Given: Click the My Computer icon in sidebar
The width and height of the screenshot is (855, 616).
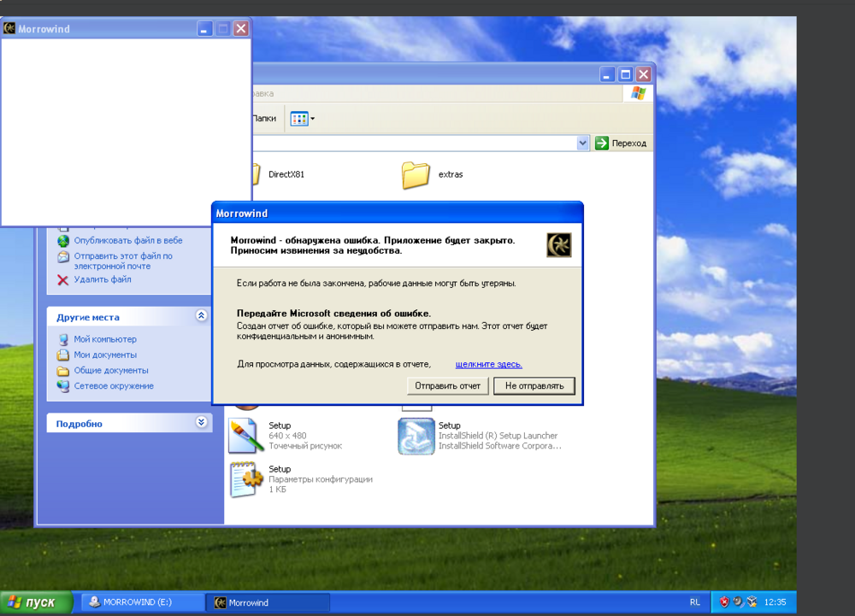Looking at the screenshot, I should (x=63, y=339).
